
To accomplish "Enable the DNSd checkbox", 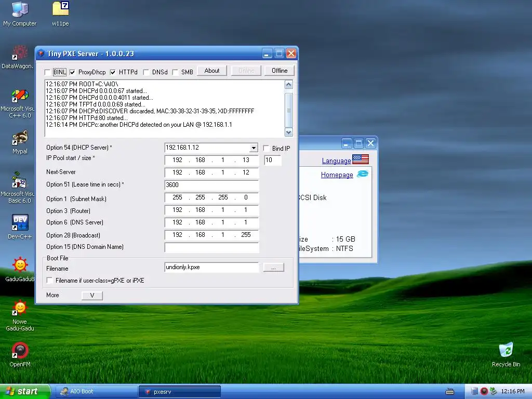I will coord(146,72).
